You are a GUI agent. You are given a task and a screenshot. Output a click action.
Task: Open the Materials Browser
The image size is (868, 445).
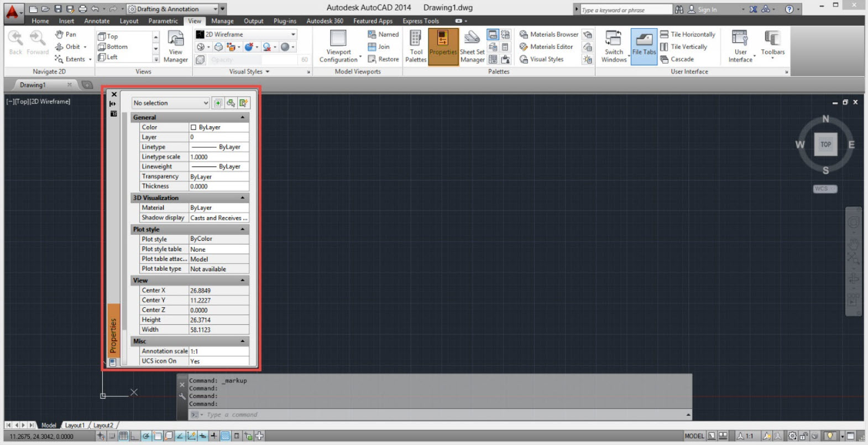click(548, 34)
